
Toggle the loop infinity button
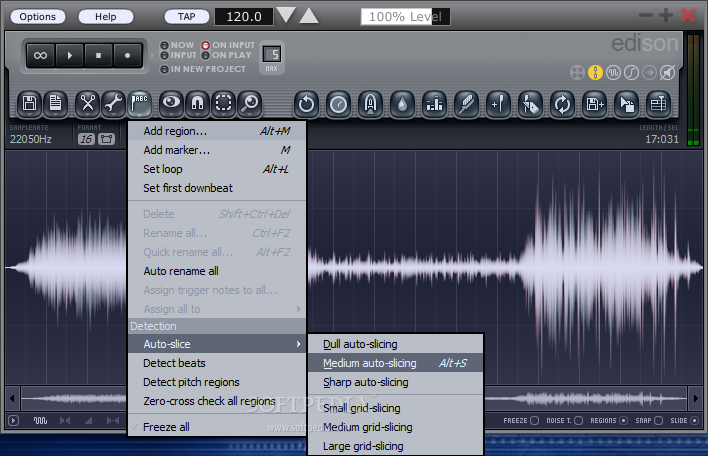pyautogui.click(x=41, y=56)
